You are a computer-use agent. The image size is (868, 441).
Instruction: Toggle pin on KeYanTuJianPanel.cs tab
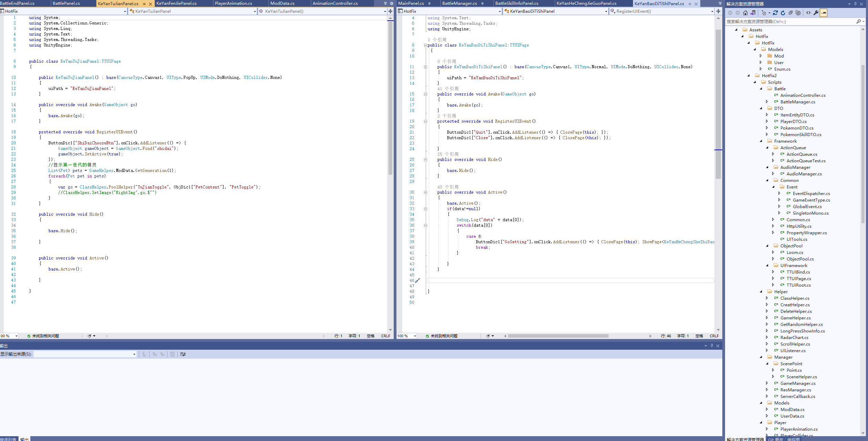click(144, 4)
